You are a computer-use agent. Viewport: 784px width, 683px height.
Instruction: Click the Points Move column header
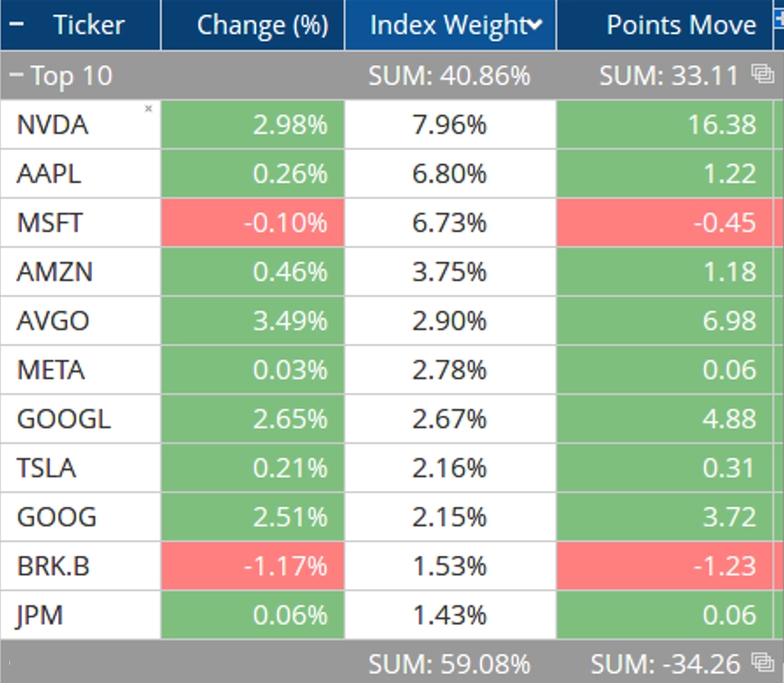(681, 25)
